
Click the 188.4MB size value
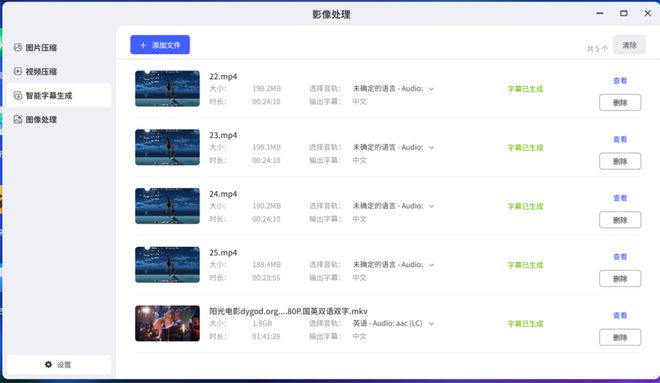coord(266,265)
